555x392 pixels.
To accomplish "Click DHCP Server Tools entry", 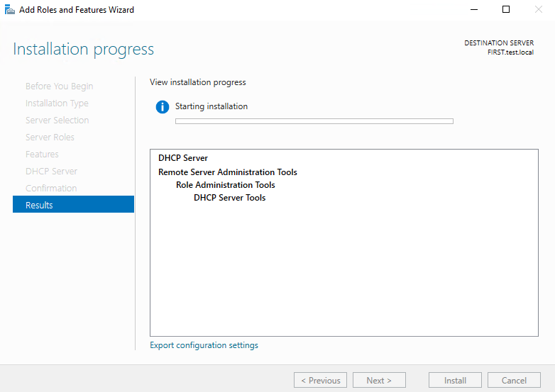I will pyautogui.click(x=230, y=198).
